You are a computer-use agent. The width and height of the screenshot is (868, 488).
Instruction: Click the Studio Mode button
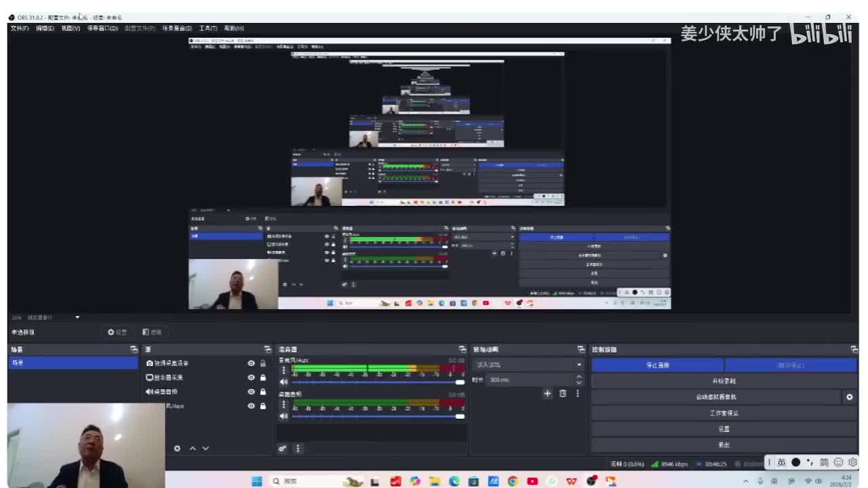(x=724, y=413)
